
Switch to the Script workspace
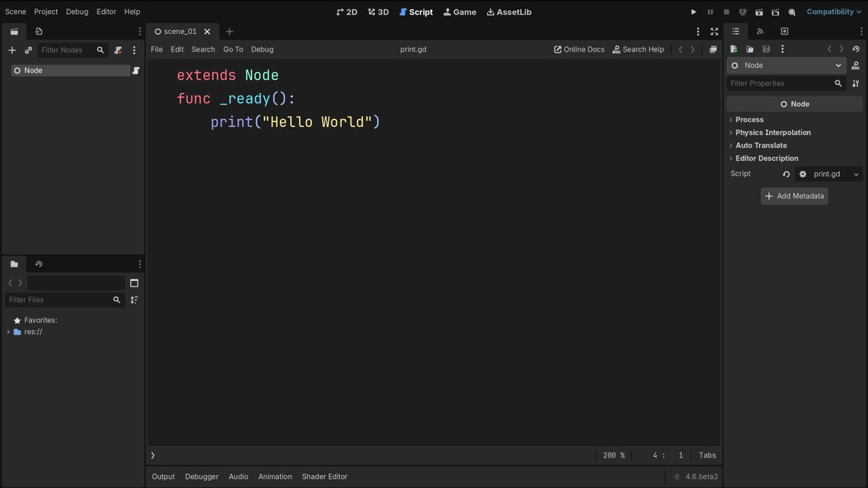(416, 12)
